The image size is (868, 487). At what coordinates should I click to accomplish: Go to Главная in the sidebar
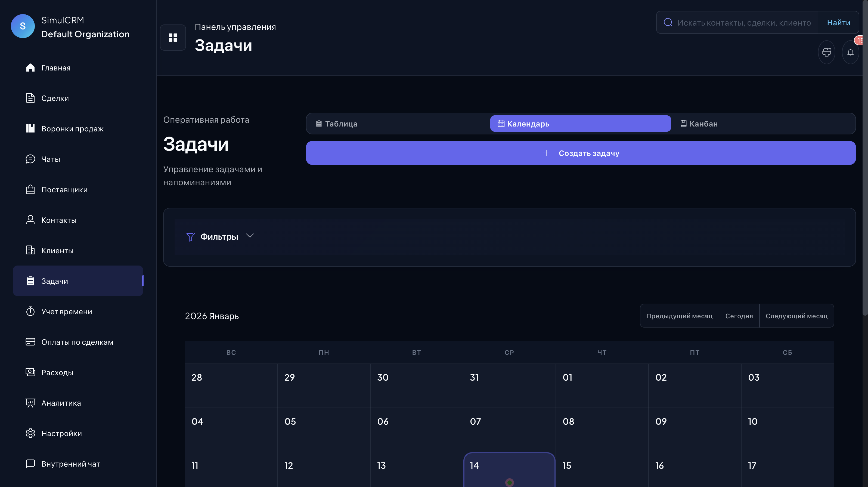[78, 68]
